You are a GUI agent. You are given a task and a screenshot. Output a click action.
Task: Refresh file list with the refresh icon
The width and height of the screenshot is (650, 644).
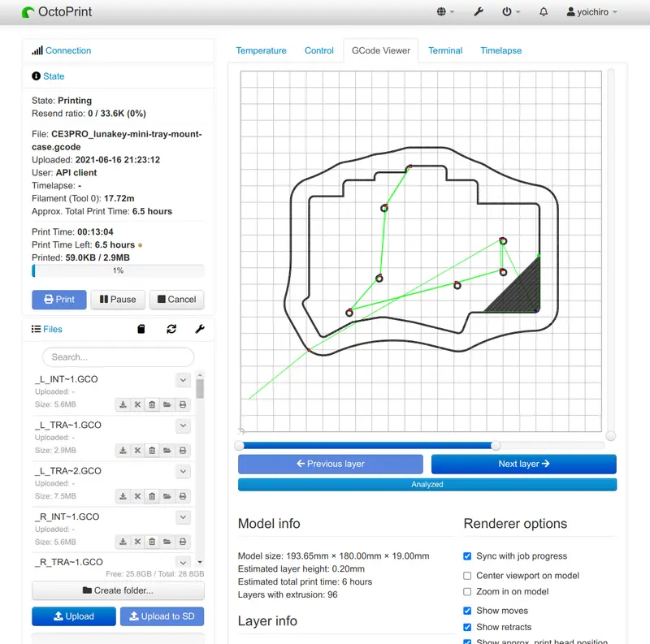171,329
